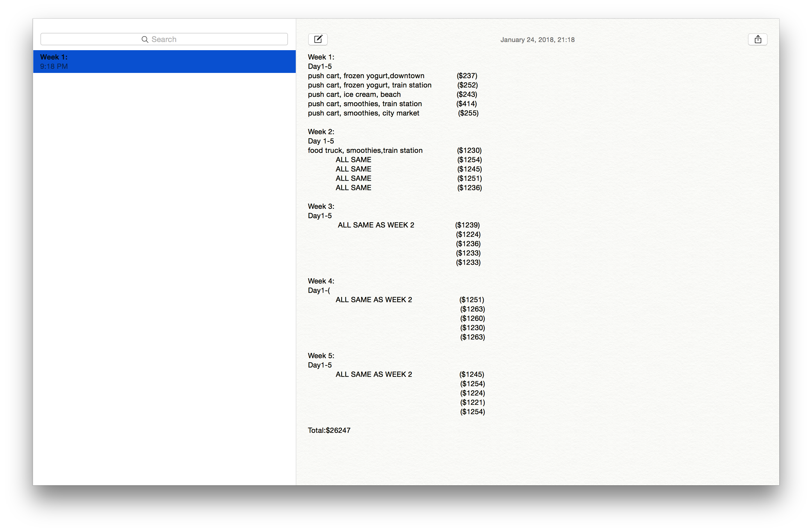The image size is (812, 532).
Task: Click the ($255) amount
Action: click(x=468, y=113)
